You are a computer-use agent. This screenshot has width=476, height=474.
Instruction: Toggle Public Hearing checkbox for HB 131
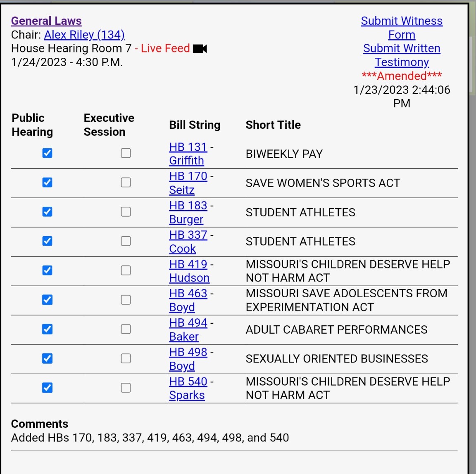(x=48, y=153)
